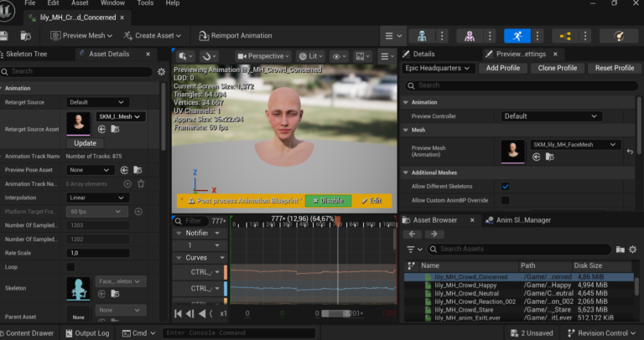
Task: Click orange color swatch of first CTRL curve
Action: coord(226,273)
